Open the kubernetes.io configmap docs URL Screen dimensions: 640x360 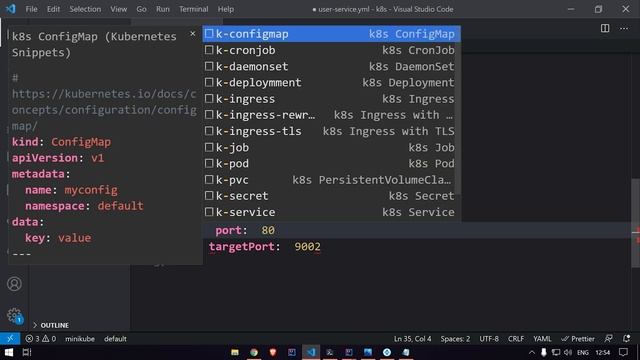[x=104, y=110]
